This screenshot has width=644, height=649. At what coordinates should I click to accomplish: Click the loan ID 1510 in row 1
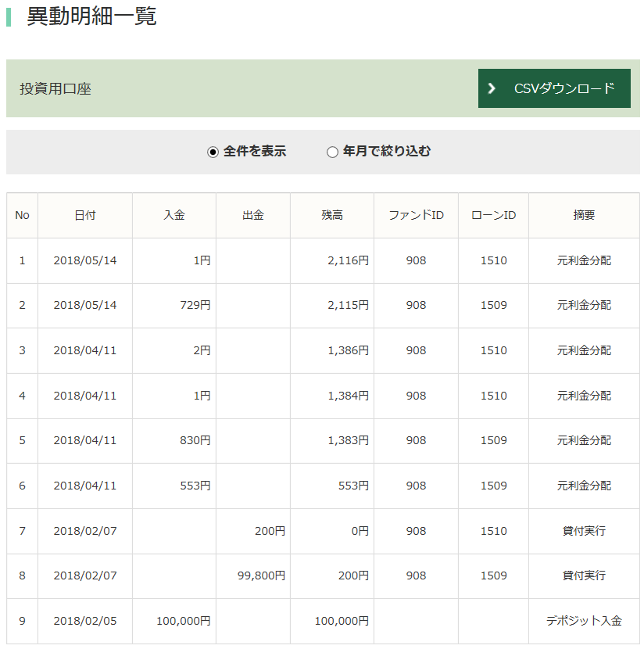tap(493, 260)
